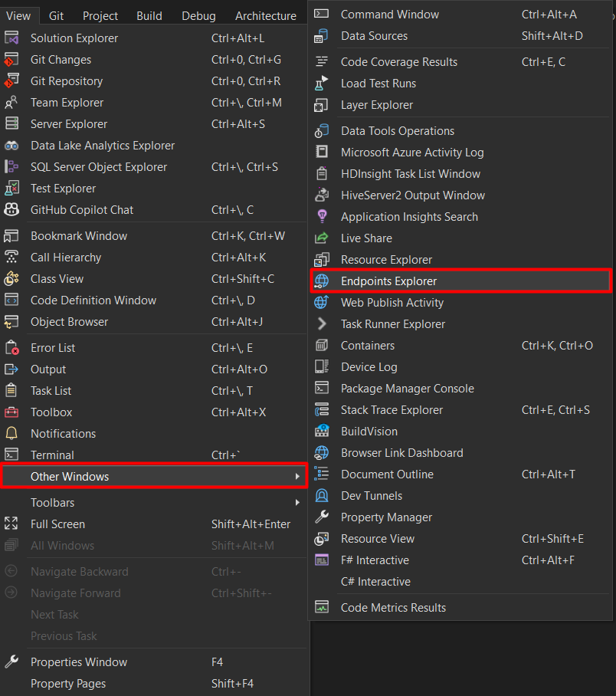Click the Package Manager Console icon
The height and width of the screenshot is (696, 616).
[x=321, y=388]
